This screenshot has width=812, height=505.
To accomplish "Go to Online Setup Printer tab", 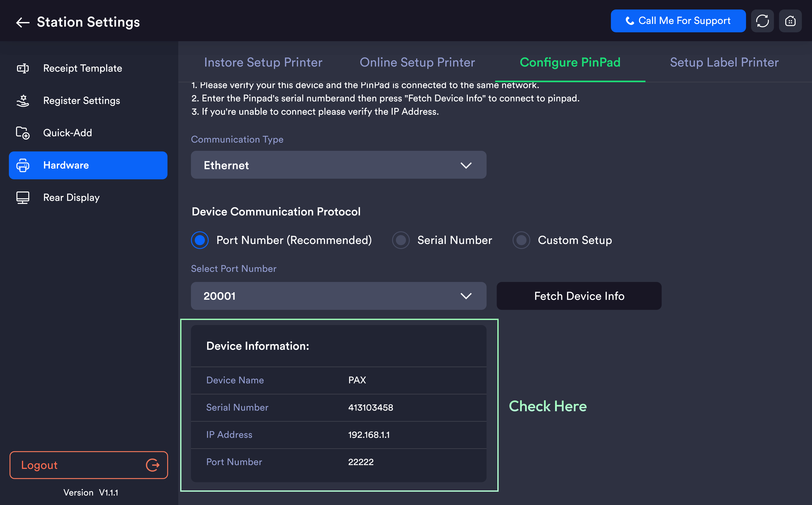I will point(417,62).
